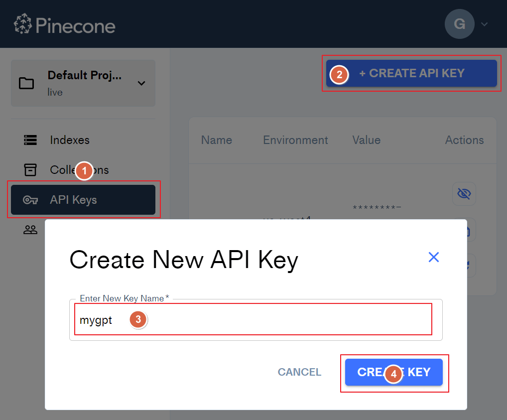Click the Default Project folder icon
This screenshot has height=420, width=507.
click(x=26, y=83)
